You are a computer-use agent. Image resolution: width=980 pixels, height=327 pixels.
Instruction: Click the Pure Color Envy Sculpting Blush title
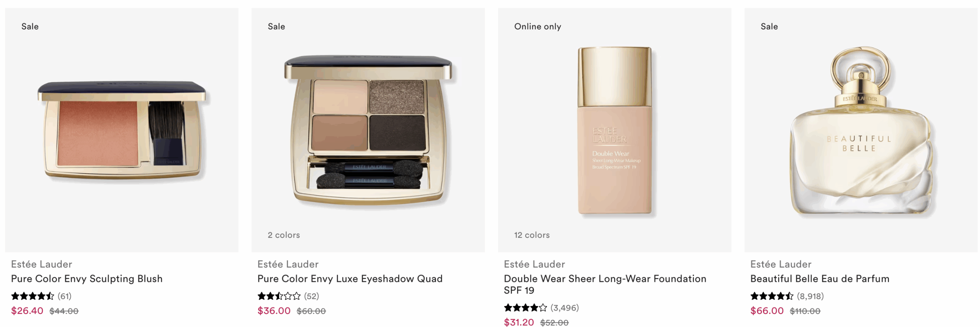pos(87,278)
